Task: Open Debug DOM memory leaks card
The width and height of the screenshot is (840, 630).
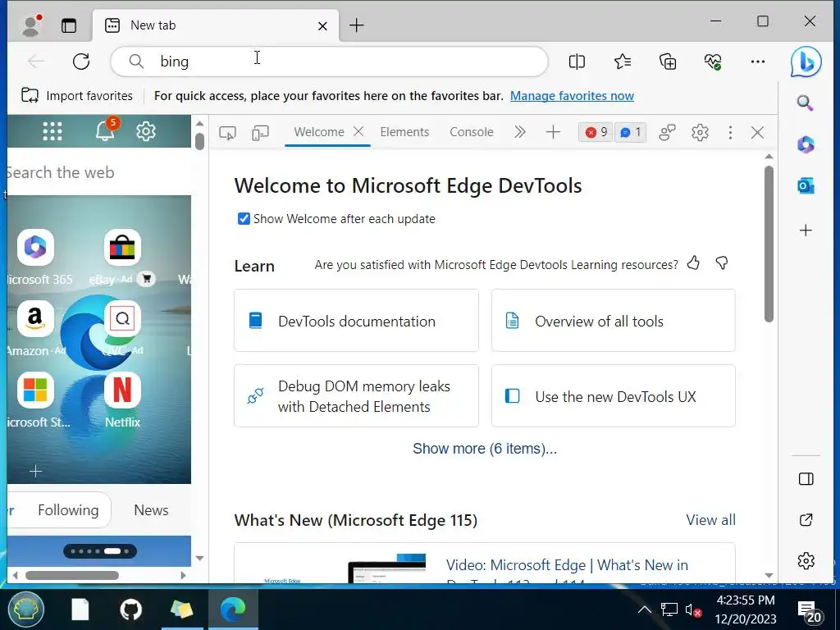Action: click(x=356, y=396)
